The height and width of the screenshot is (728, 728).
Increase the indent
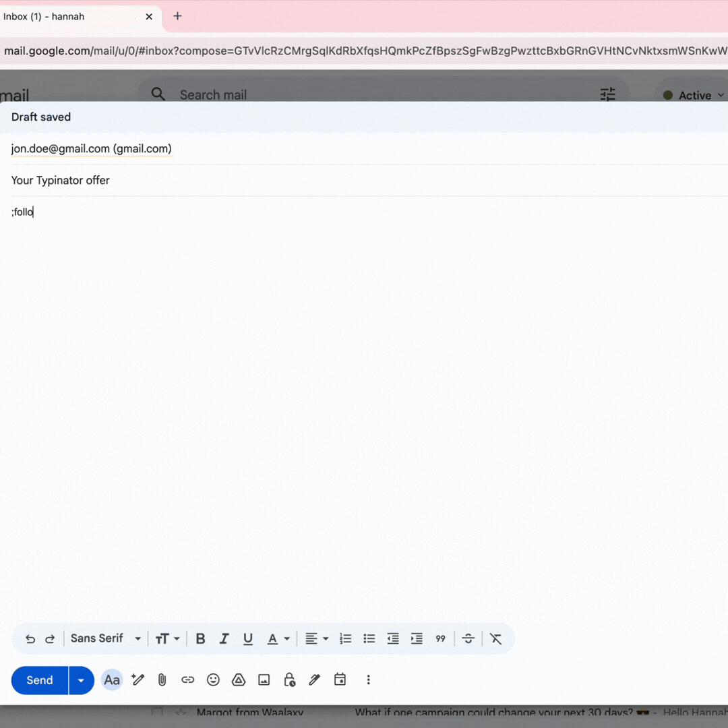417,639
